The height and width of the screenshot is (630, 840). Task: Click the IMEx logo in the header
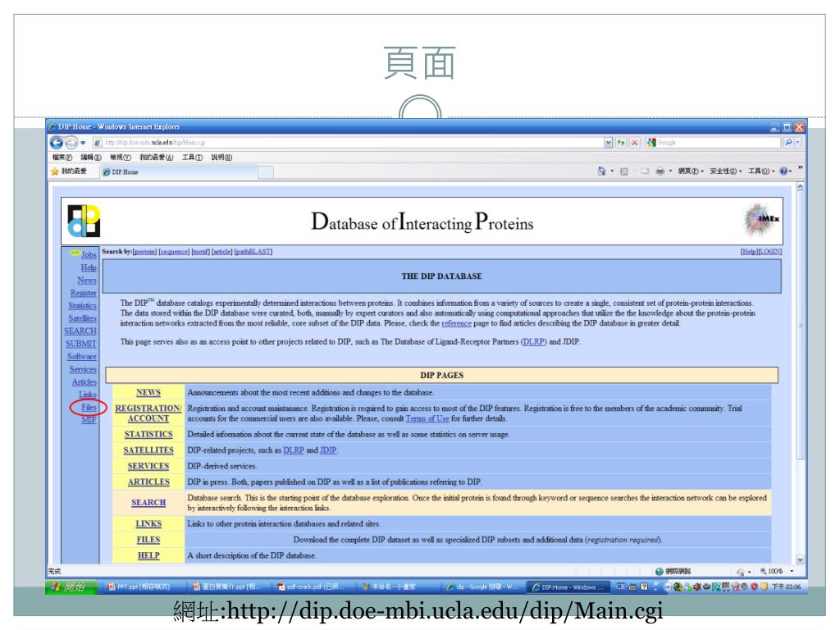[x=762, y=220]
